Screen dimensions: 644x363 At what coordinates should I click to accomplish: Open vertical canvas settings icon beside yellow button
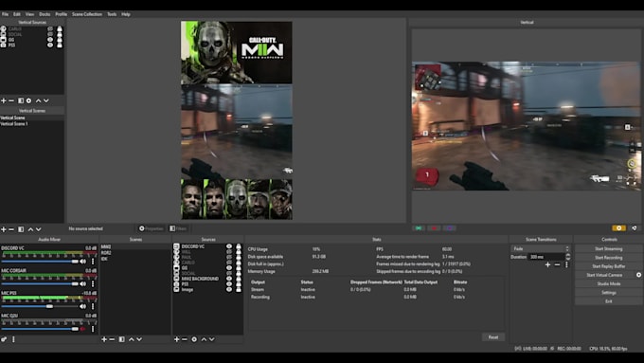click(635, 228)
